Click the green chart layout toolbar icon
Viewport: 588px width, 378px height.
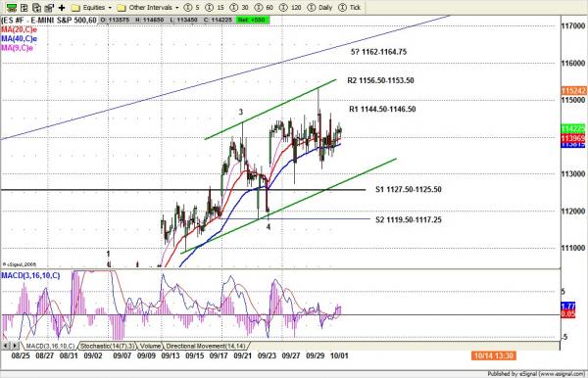coord(12,7)
